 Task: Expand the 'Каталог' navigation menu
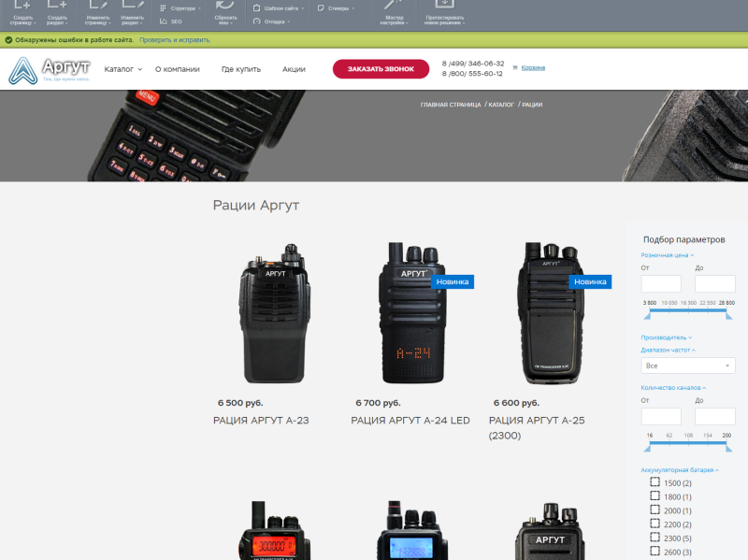click(123, 69)
